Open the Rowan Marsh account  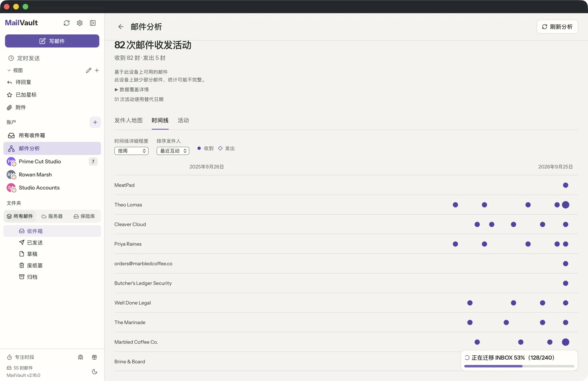tap(52, 175)
